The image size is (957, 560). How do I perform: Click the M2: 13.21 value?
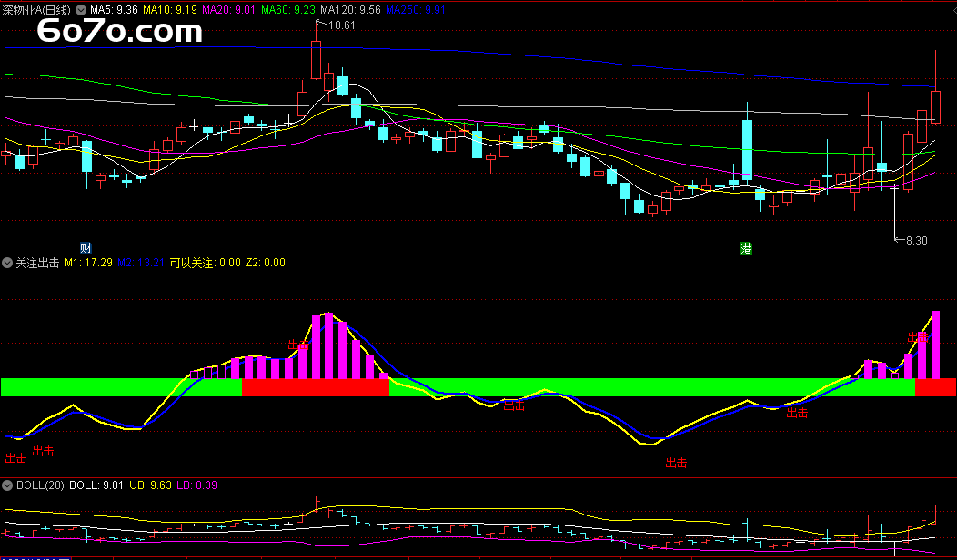click(141, 263)
